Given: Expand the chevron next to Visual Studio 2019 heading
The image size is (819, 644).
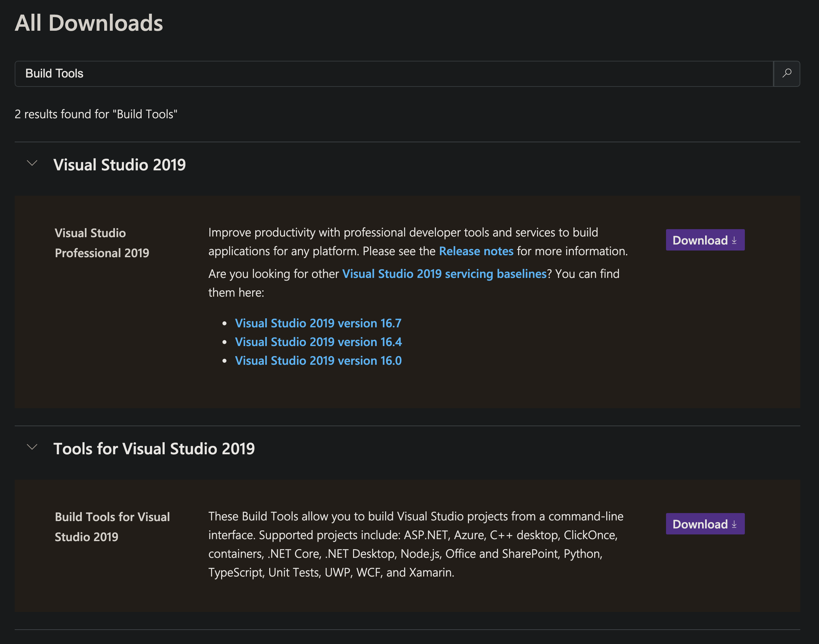Looking at the screenshot, I should pos(32,164).
